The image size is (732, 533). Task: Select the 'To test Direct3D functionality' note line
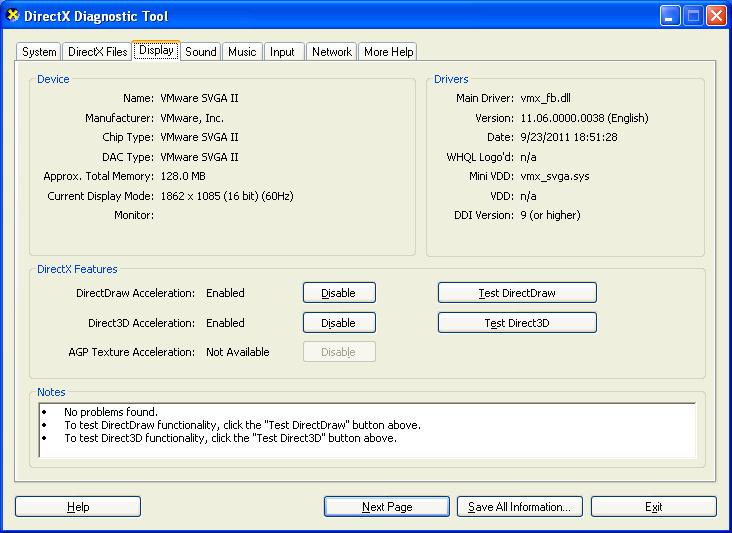pos(230,438)
